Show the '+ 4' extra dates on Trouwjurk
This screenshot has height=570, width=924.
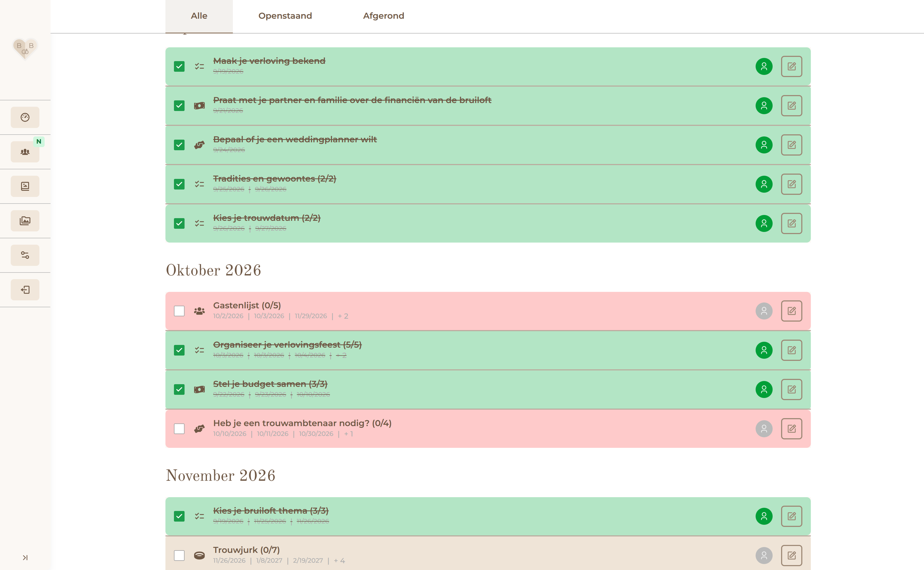coord(339,561)
